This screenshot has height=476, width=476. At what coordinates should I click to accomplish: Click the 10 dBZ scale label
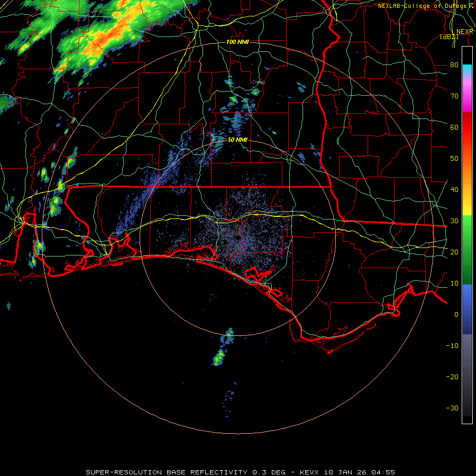click(454, 283)
